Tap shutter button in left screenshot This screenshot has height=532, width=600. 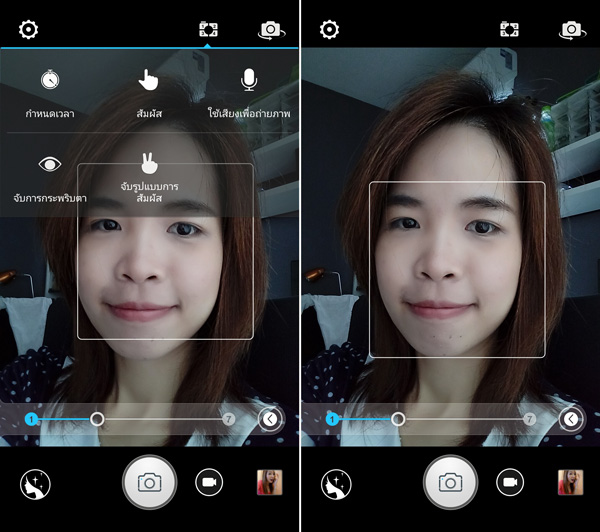(150, 482)
